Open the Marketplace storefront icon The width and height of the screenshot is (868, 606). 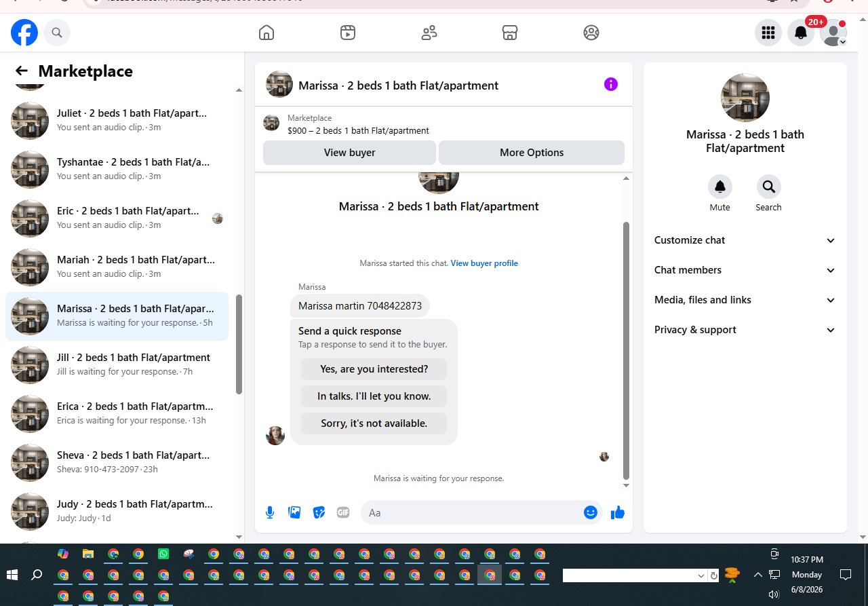(x=510, y=33)
